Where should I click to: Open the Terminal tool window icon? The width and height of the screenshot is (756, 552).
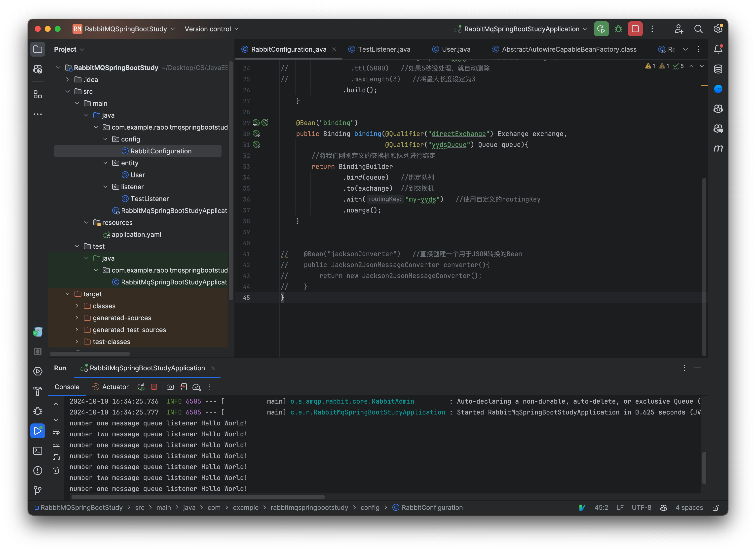click(x=38, y=451)
